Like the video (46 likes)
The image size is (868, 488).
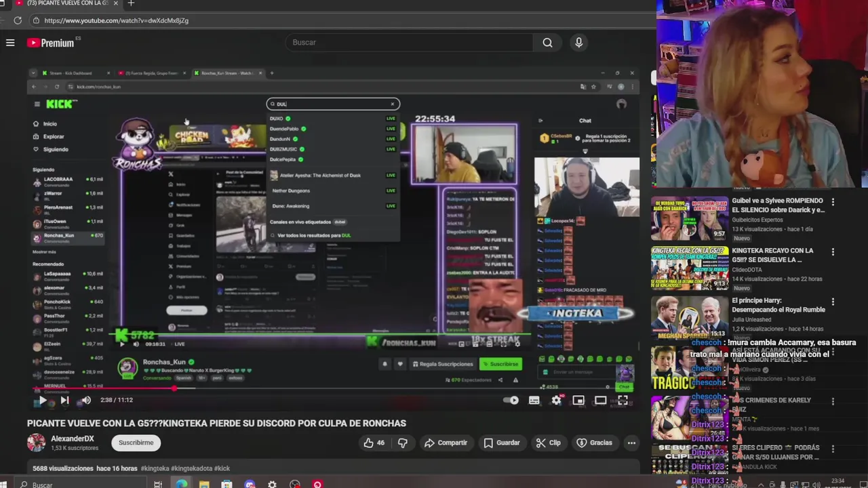point(374,443)
